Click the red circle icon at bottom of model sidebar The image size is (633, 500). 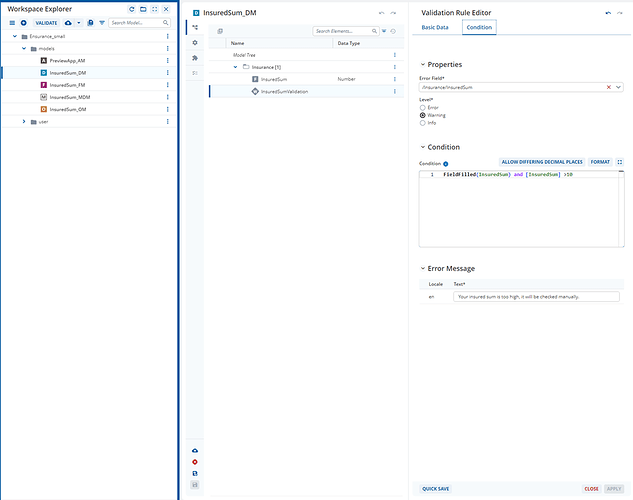195,462
